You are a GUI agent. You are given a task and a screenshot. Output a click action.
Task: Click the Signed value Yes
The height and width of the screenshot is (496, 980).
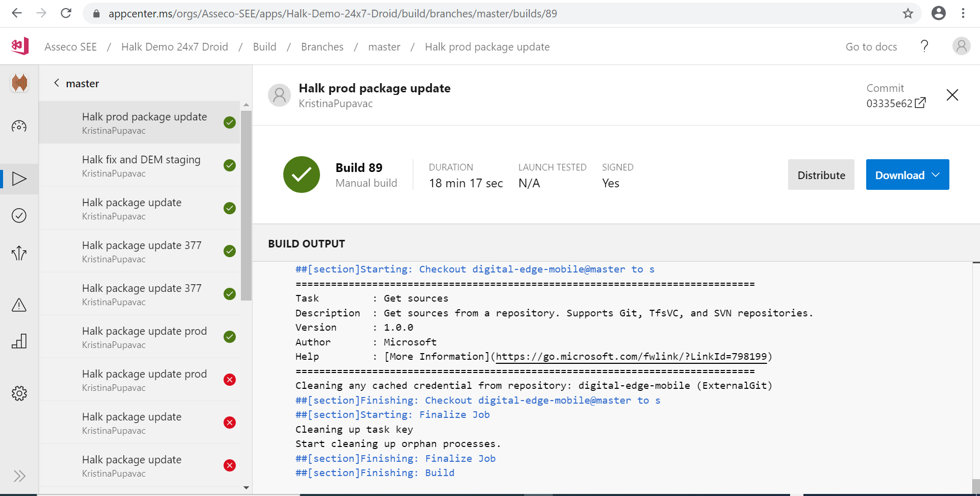610,183
